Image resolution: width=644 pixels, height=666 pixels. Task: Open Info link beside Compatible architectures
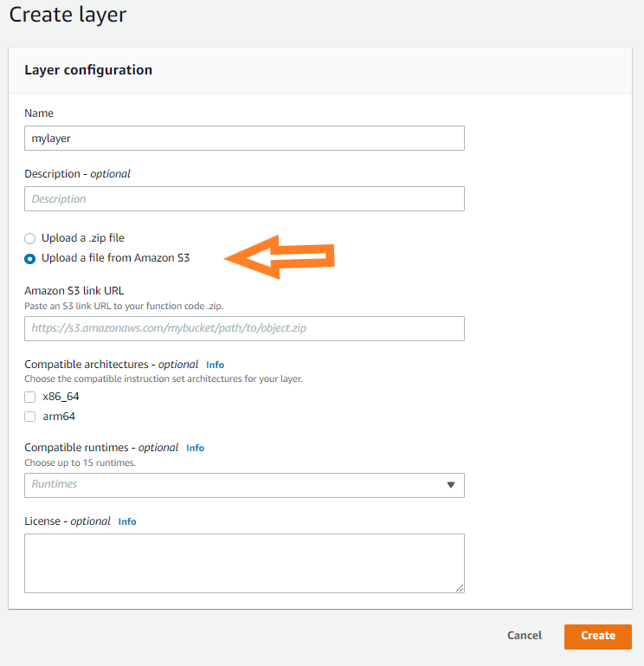(215, 365)
